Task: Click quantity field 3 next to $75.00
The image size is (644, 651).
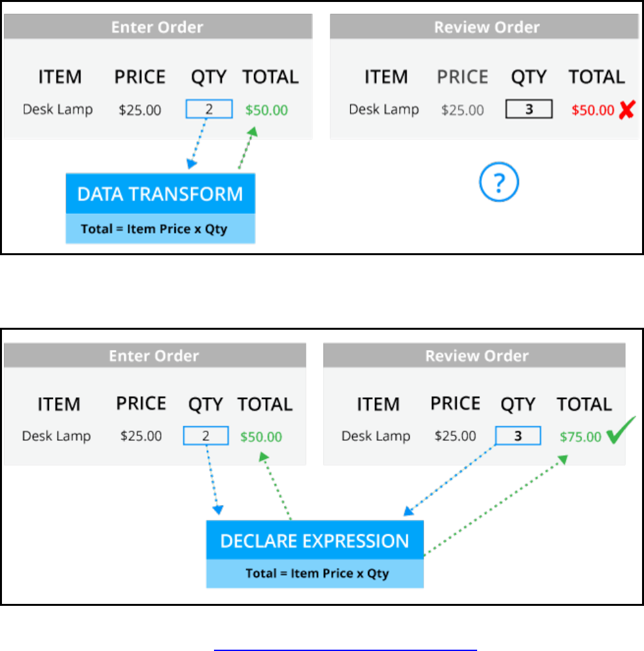Action: [x=518, y=436]
